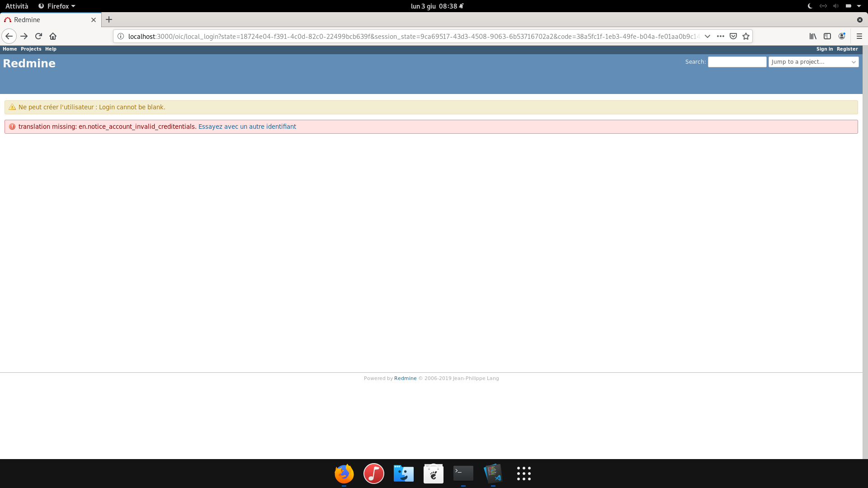Viewport: 868px width, 488px height.
Task: Open the Visual Studio Code dock icon
Action: point(493,474)
